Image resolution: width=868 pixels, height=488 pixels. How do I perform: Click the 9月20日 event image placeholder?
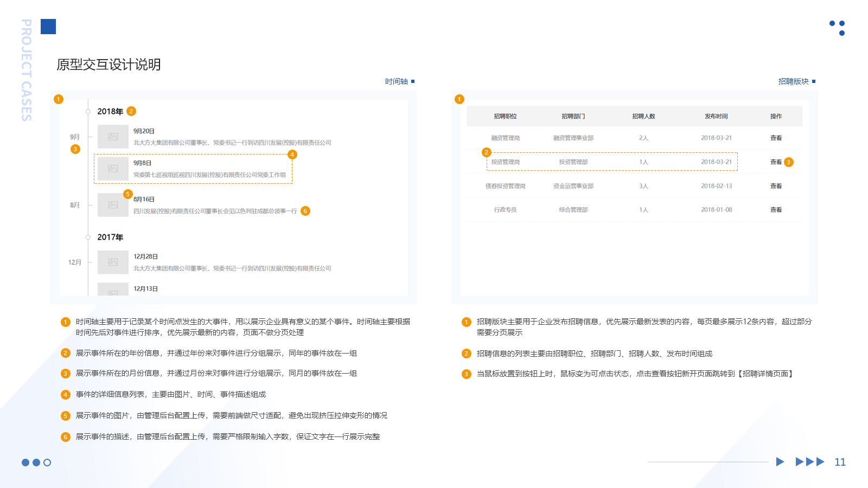(113, 137)
